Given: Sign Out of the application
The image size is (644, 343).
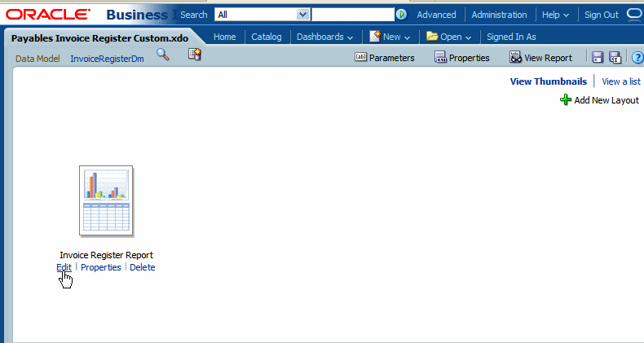Looking at the screenshot, I should [x=602, y=15].
